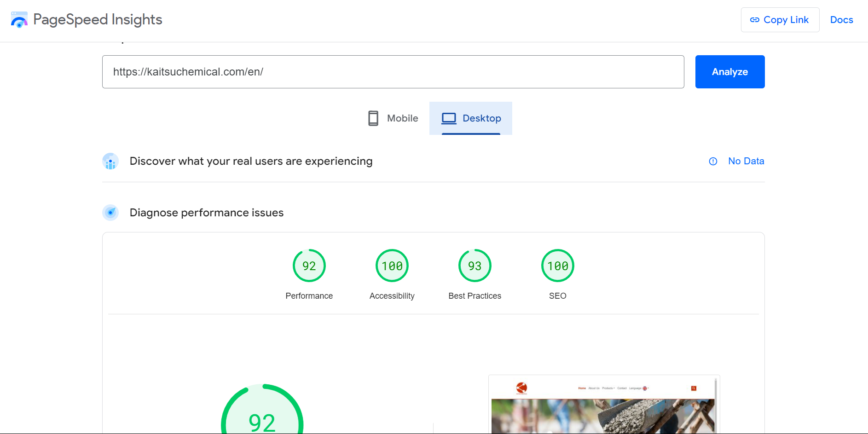Click the info icon beside No Data
The width and height of the screenshot is (868, 434).
point(713,162)
